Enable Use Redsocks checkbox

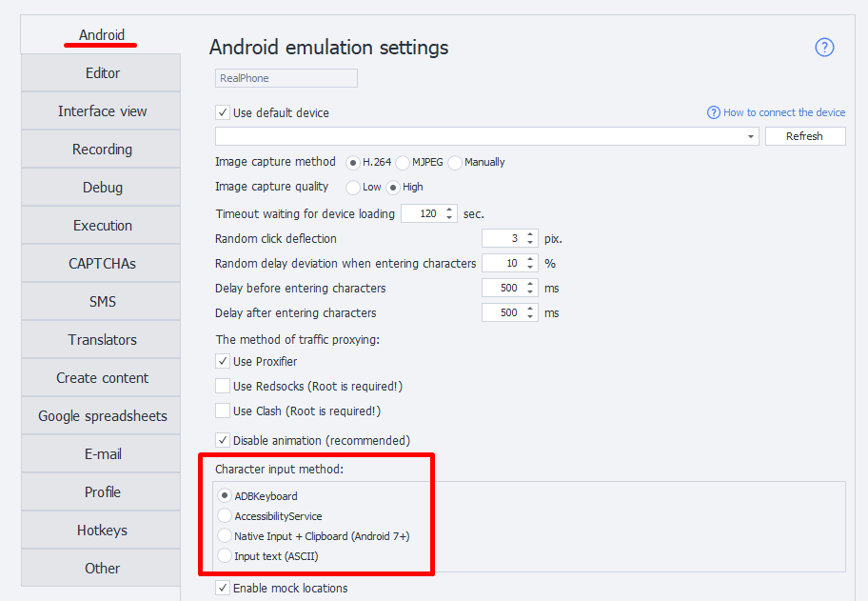tap(223, 387)
